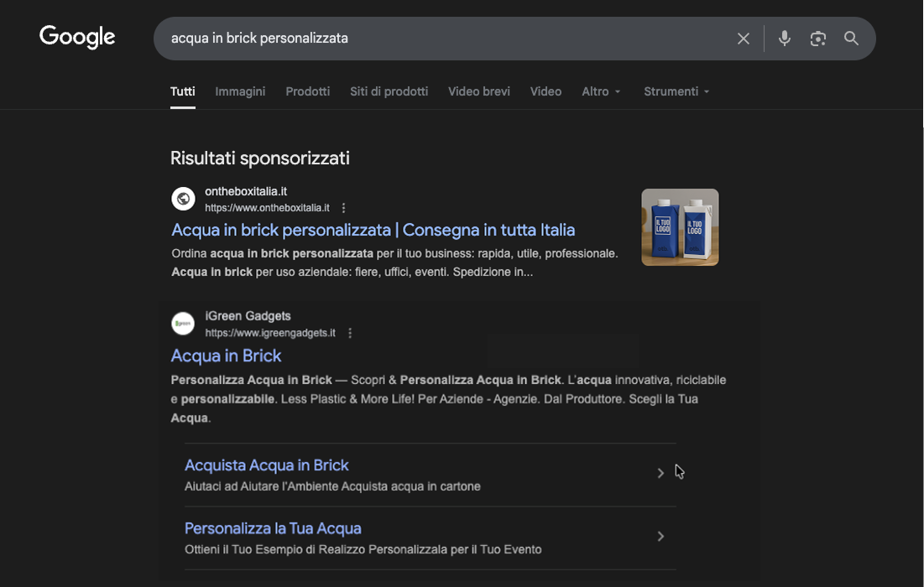Image resolution: width=924 pixels, height=587 pixels.
Task: Switch to the Video brevi tab
Action: 478,91
